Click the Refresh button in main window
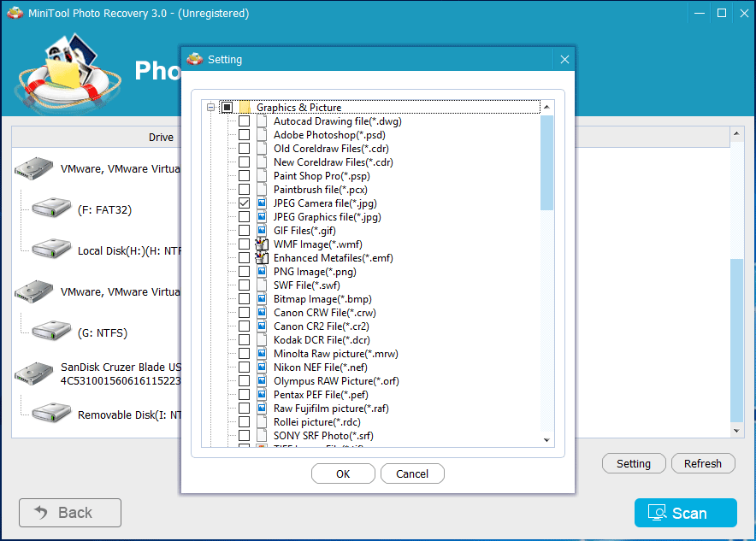 tap(703, 463)
